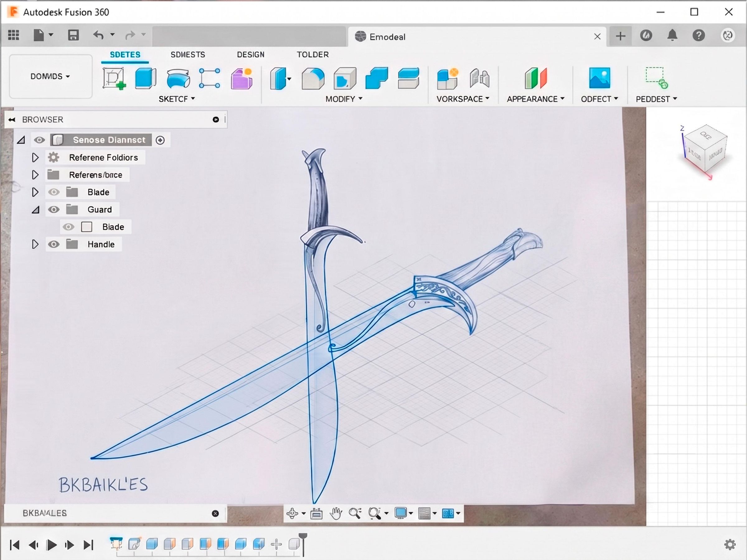Viewport: 747px width, 560px height.
Task: Select the Shell tool in Modify group
Action: click(x=345, y=79)
